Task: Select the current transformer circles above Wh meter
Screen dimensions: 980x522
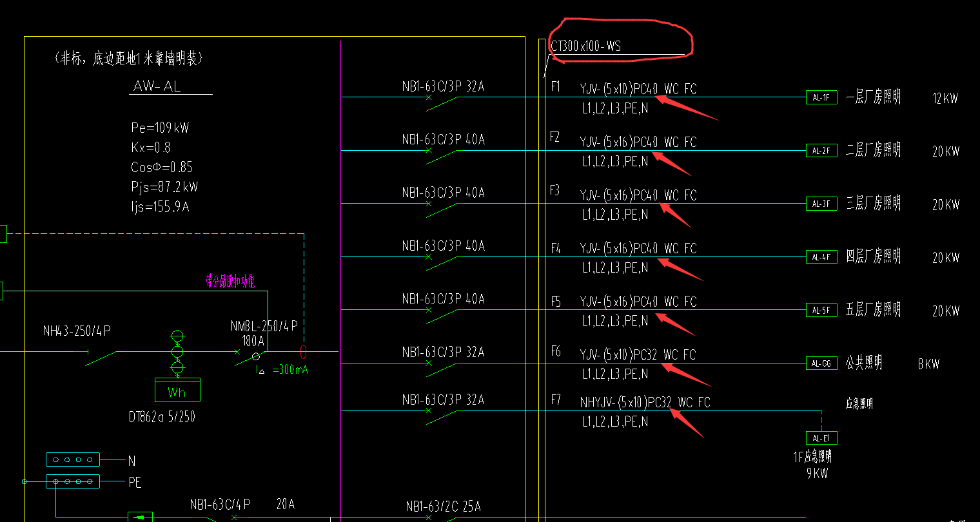Action: click(177, 352)
